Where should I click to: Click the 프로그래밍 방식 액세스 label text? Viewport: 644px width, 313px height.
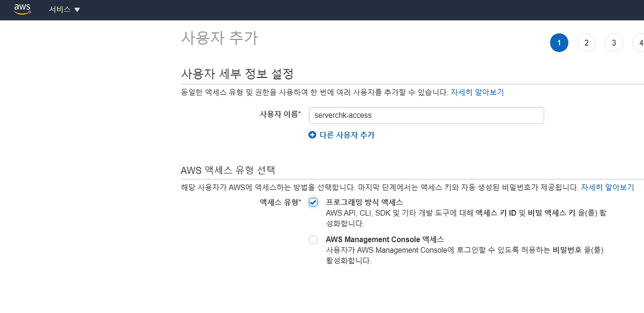click(x=364, y=202)
